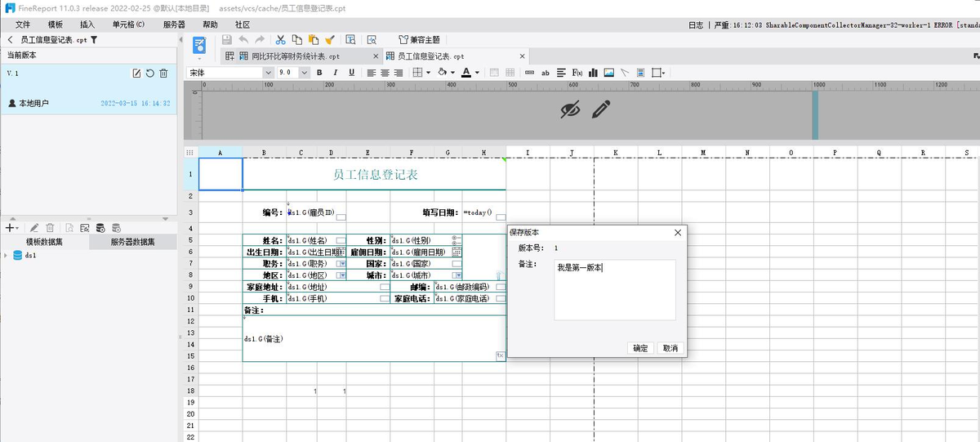Open the 社区 menu
Screen dimensions: 980x442
coord(243,25)
